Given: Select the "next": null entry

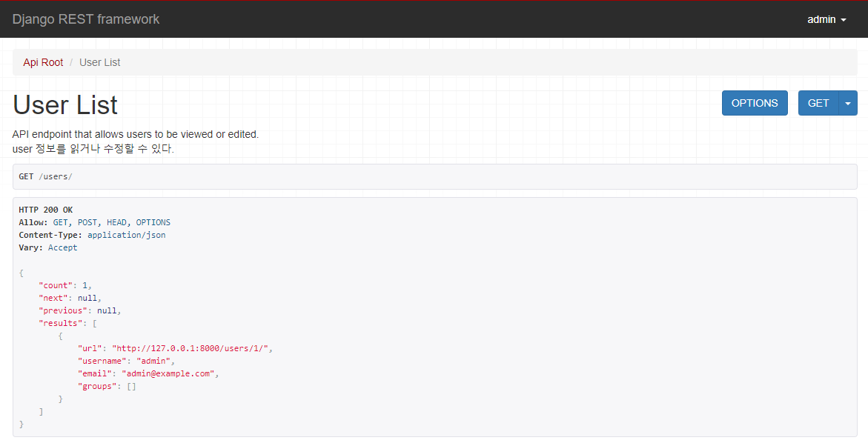Looking at the screenshot, I should pyautogui.click(x=70, y=299).
